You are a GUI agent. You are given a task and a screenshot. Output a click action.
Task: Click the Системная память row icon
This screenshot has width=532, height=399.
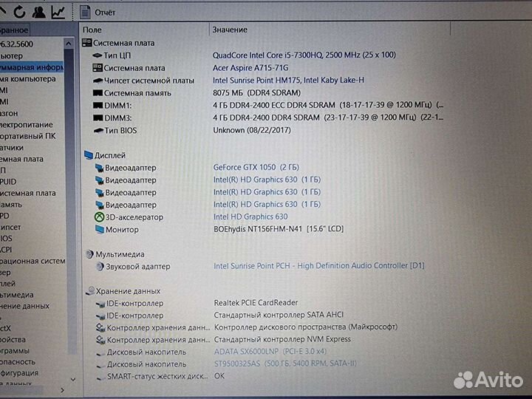pos(98,92)
